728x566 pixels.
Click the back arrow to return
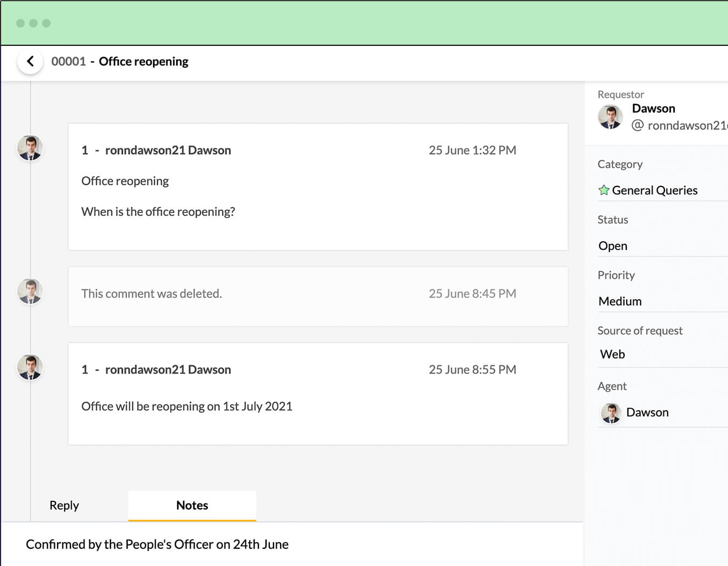[30, 61]
